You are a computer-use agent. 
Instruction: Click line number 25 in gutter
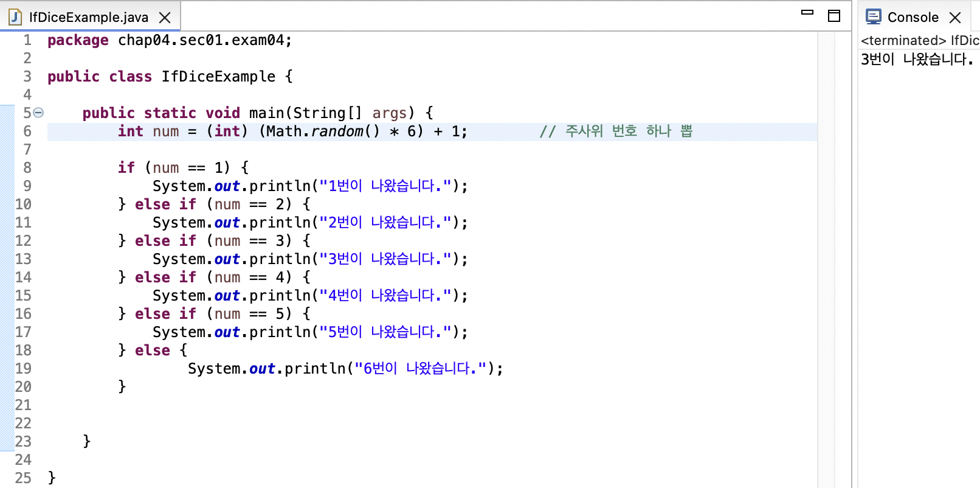(x=23, y=478)
